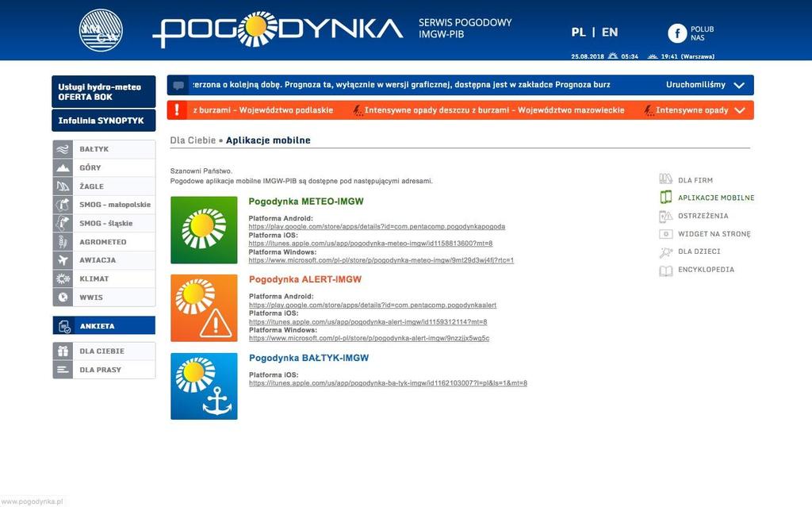This screenshot has width=812, height=507.
Task: Expand the blue news ticker chevron
Action: [x=740, y=86]
